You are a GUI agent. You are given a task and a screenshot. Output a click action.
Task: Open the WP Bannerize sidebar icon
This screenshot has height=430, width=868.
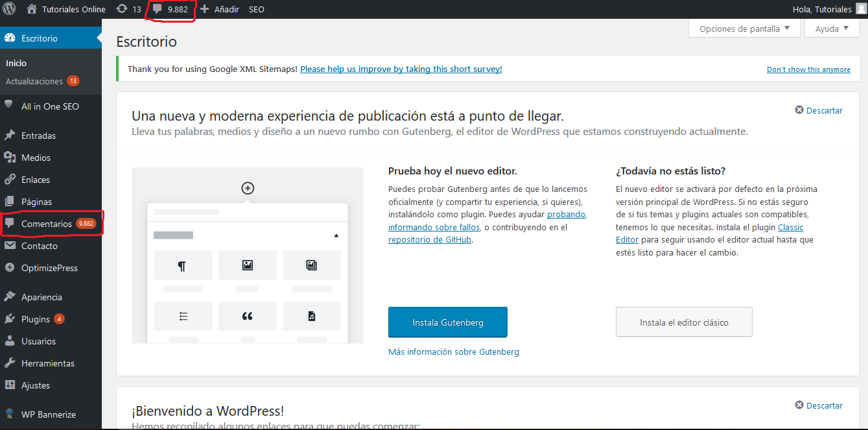pos(10,414)
